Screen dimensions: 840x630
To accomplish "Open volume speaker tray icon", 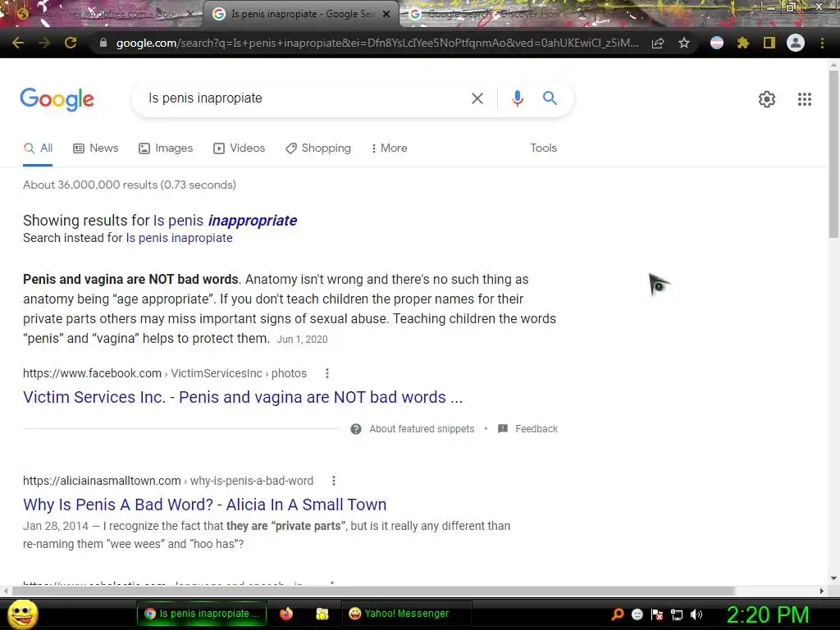I will pos(696,614).
